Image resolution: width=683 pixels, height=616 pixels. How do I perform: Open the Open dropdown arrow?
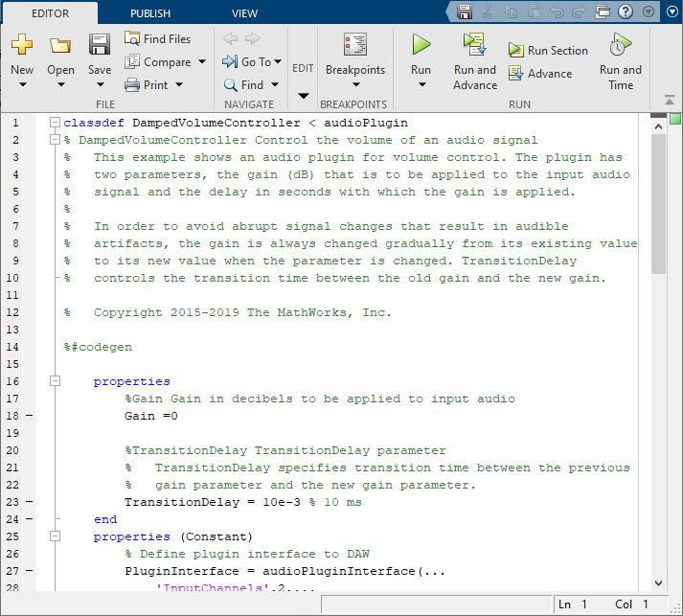[x=60, y=84]
